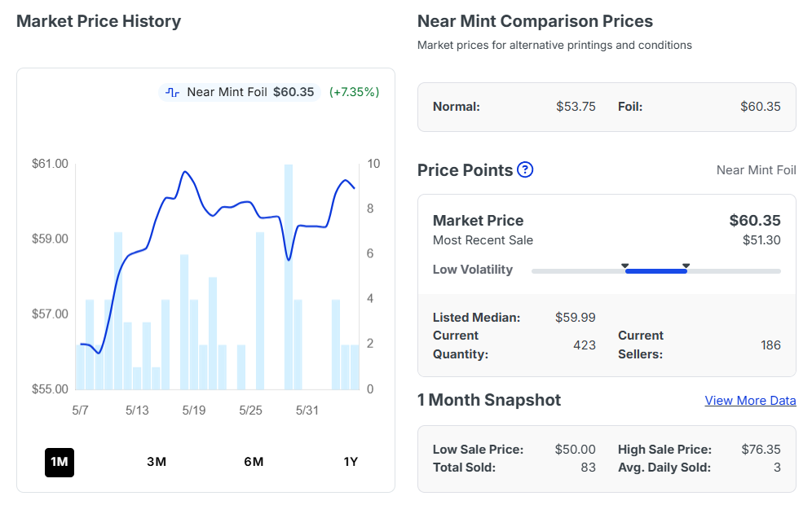The image size is (812, 505).
Task: Click the left volatility marker triangle
Action: tap(625, 266)
